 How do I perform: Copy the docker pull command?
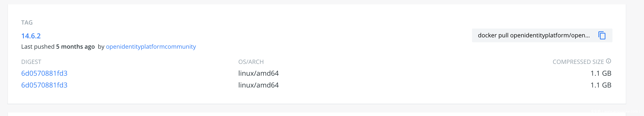(x=602, y=35)
